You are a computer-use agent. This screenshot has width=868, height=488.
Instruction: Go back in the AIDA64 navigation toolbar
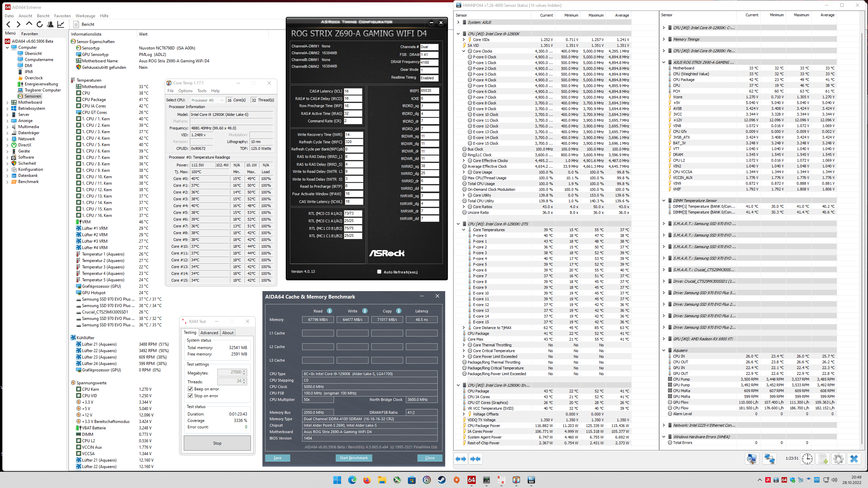point(8,24)
